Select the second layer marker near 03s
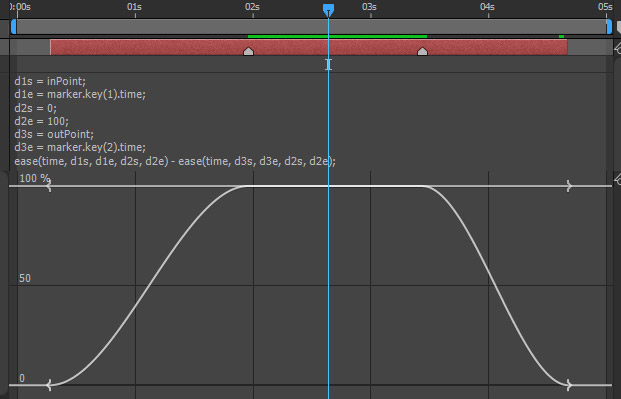 [423, 51]
